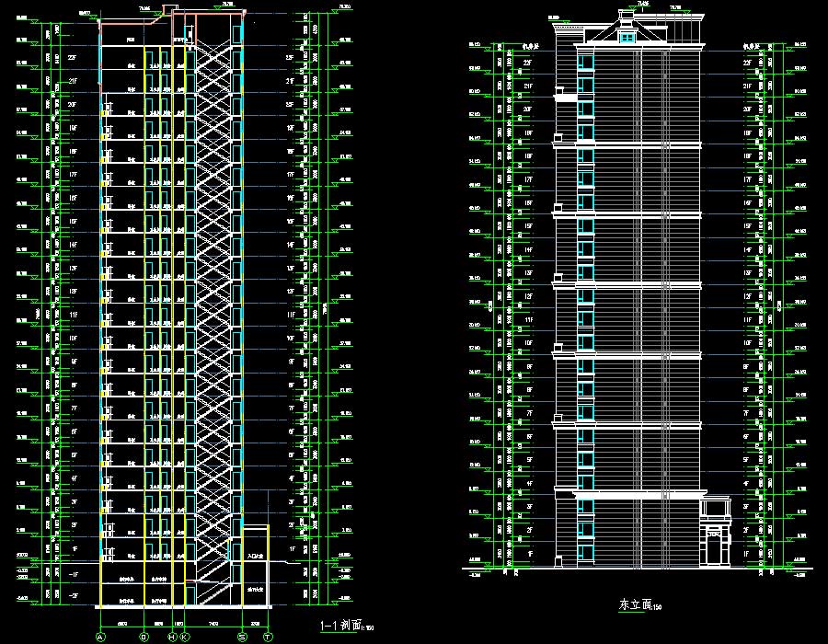Click axis bubble T under the section

268,638
